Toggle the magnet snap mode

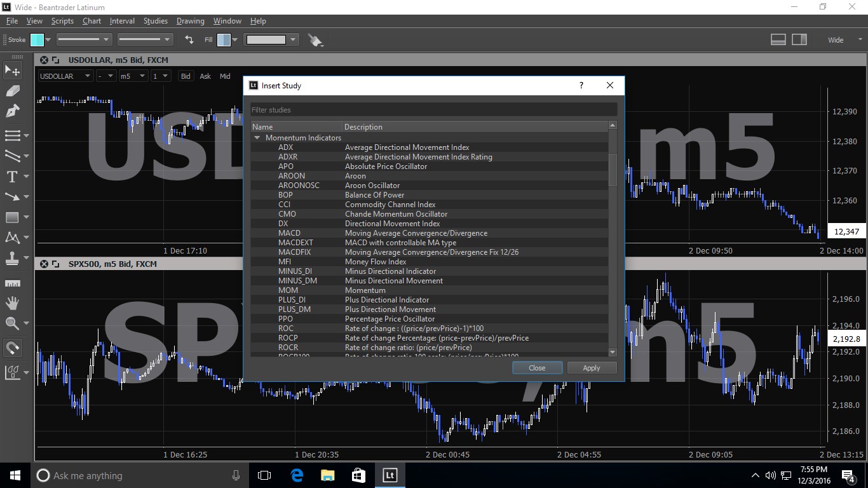[12, 348]
